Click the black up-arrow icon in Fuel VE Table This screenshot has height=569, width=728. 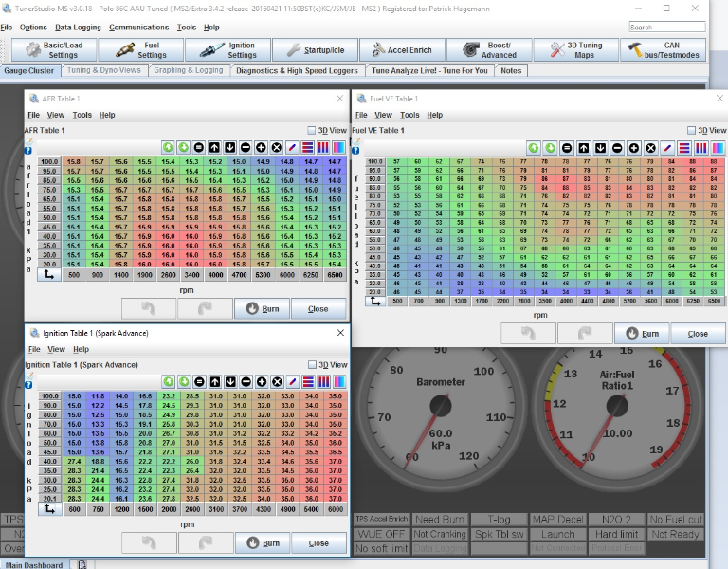582,147
